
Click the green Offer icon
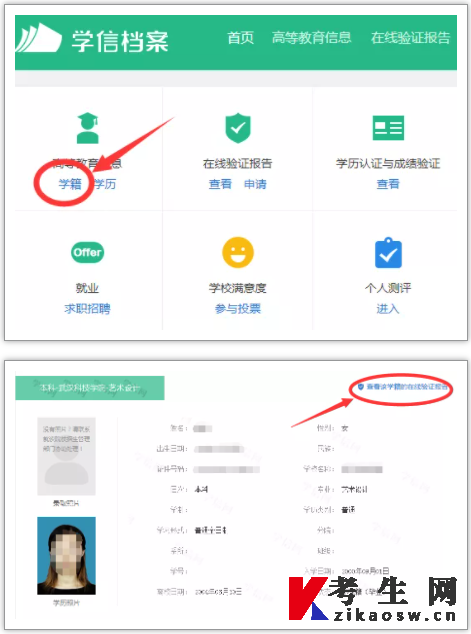coord(87,252)
